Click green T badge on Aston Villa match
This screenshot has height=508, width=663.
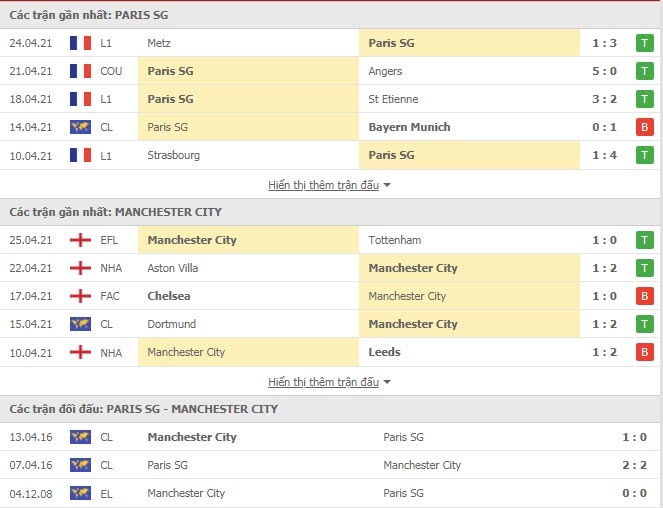[645, 268]
